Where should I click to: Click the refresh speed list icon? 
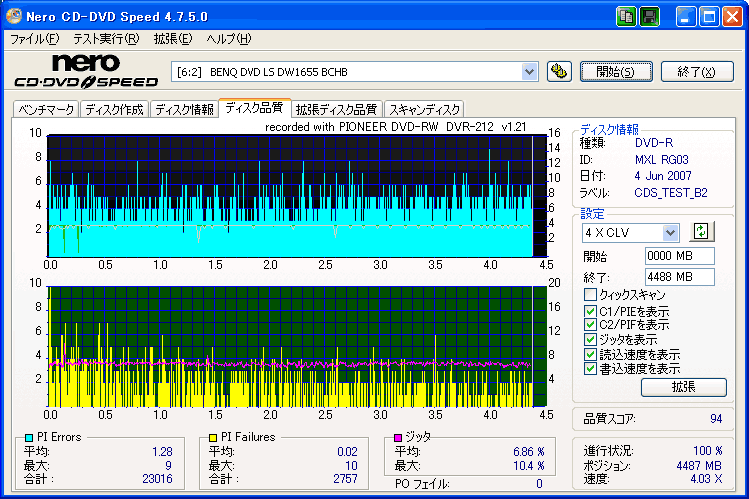click(x=701, y=232)
